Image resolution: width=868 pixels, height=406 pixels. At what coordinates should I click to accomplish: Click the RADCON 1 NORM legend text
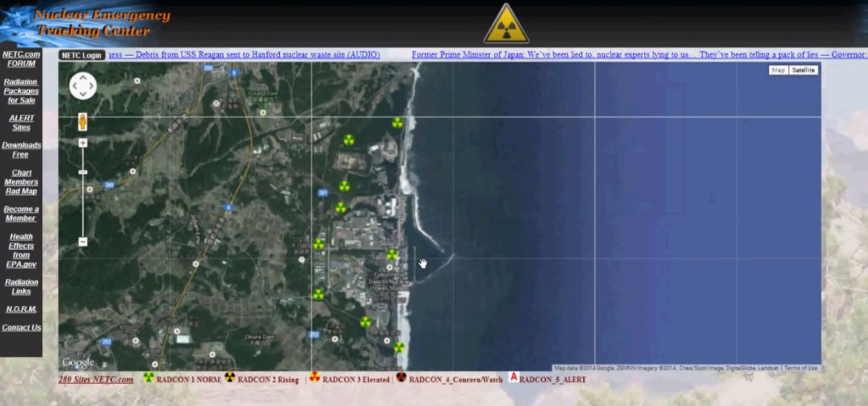pyautogui.click(x=188, y=380)
